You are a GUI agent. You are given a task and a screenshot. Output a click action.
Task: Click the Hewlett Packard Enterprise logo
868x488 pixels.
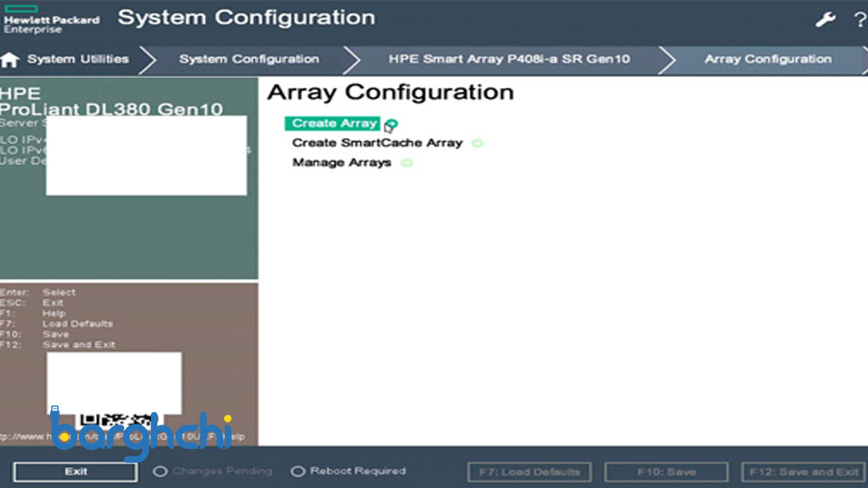click(x=51, y=19)
